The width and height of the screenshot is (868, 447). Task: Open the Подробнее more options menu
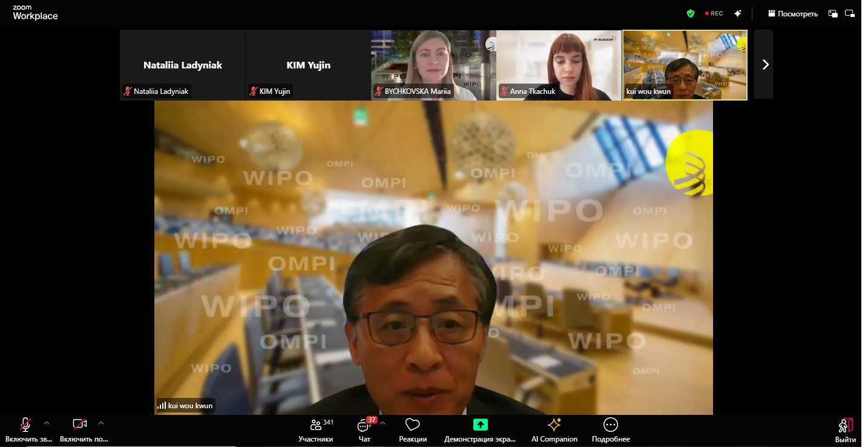pyautogui.click(x=611, y=430)
